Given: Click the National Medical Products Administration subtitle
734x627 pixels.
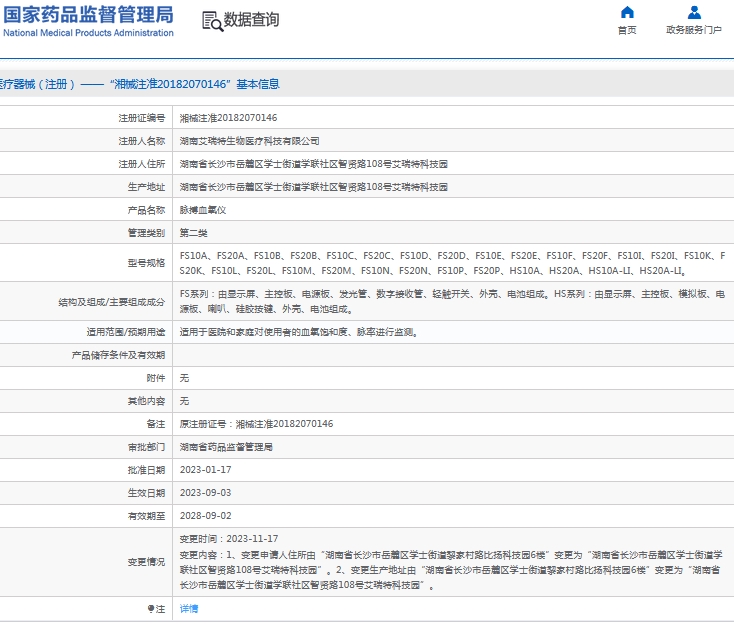Looking at the screenshot, I should point(88,33).
